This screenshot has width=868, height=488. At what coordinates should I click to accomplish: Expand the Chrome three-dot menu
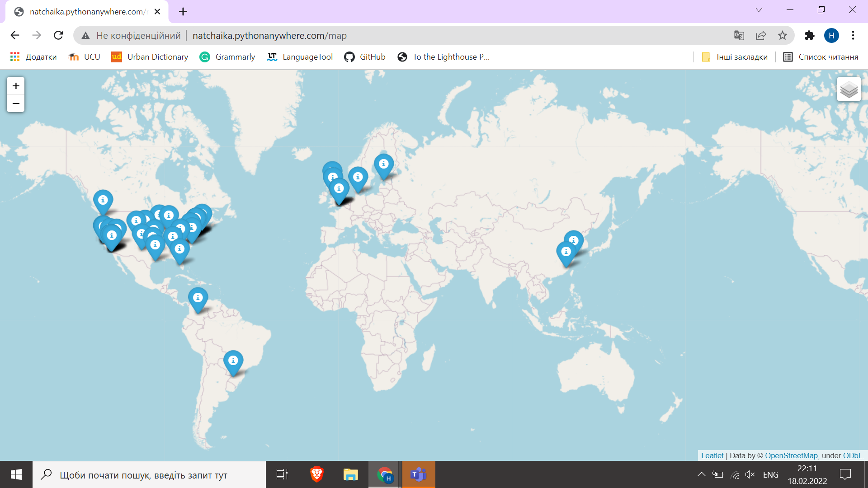(x=854, y=35)
